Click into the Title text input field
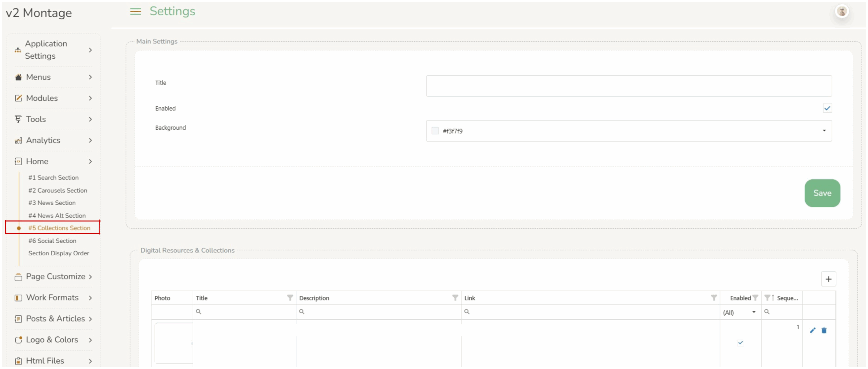This screenshot has width=868, height=369. [629, 86]
